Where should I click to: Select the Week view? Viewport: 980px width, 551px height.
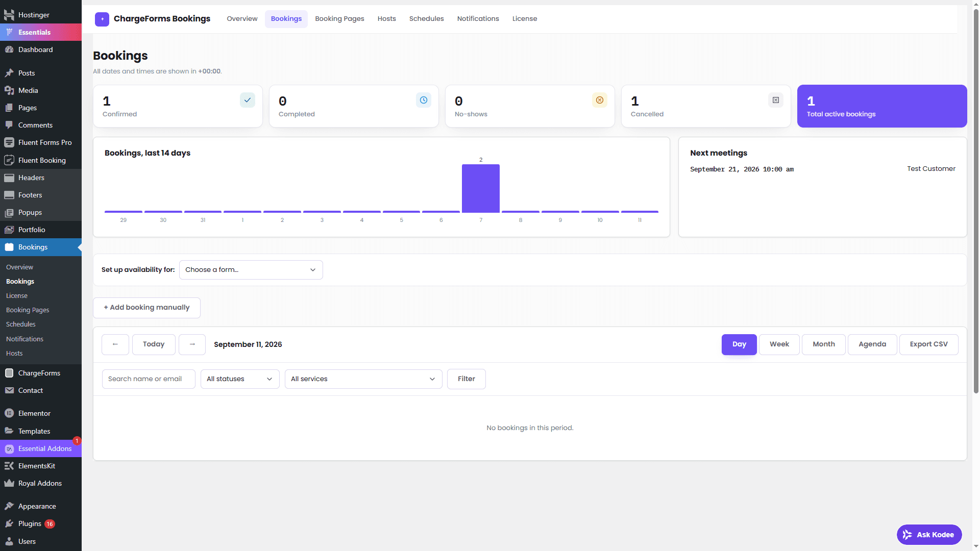coord(779,344)
